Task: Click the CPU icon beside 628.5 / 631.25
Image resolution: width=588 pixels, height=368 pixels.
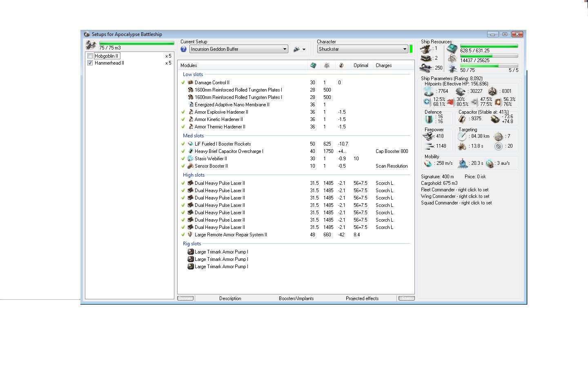Action: (452, 49)
